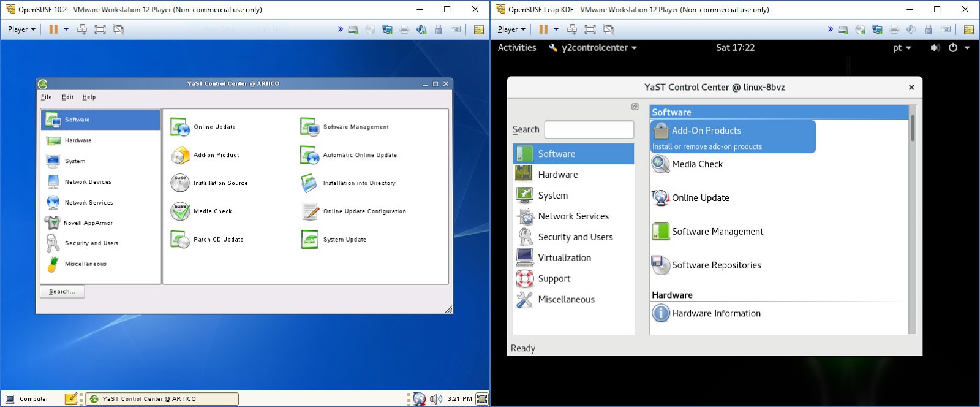Open pt keyboard layout dropdown

(x=902, y=48)
